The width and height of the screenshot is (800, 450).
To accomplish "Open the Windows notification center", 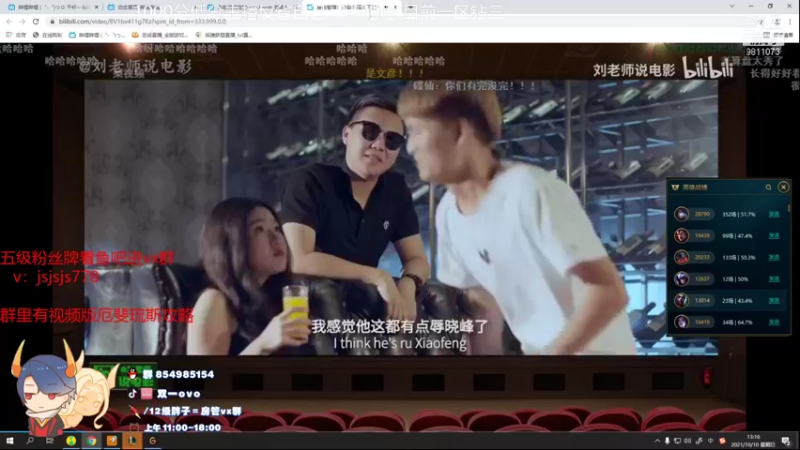I will click(x=786, y=441).
